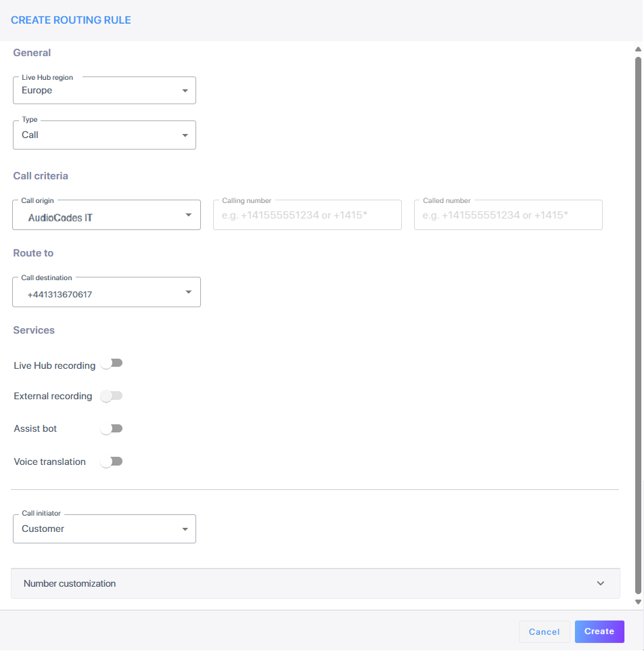Click the Call origin dropdown arrow

[188, 215]
